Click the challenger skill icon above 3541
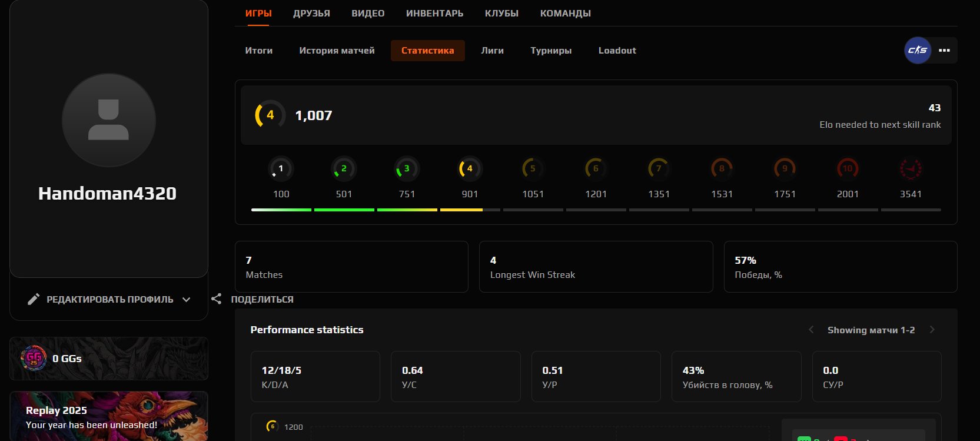 [x=911, y=169]
